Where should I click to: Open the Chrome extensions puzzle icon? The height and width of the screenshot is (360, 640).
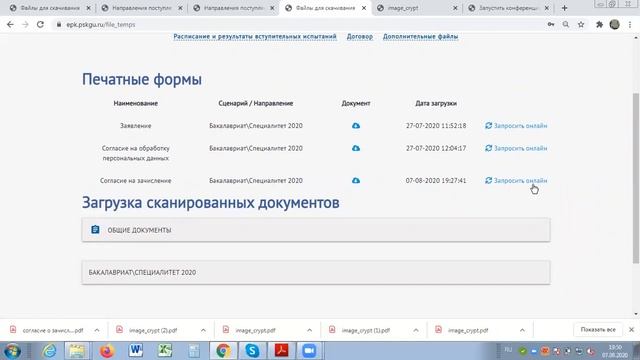tap(599, 24)
